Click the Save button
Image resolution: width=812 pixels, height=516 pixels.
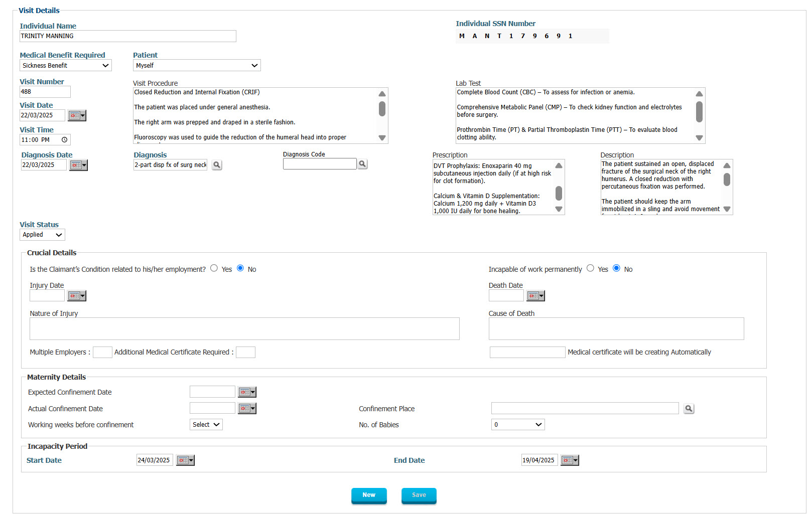419,495
